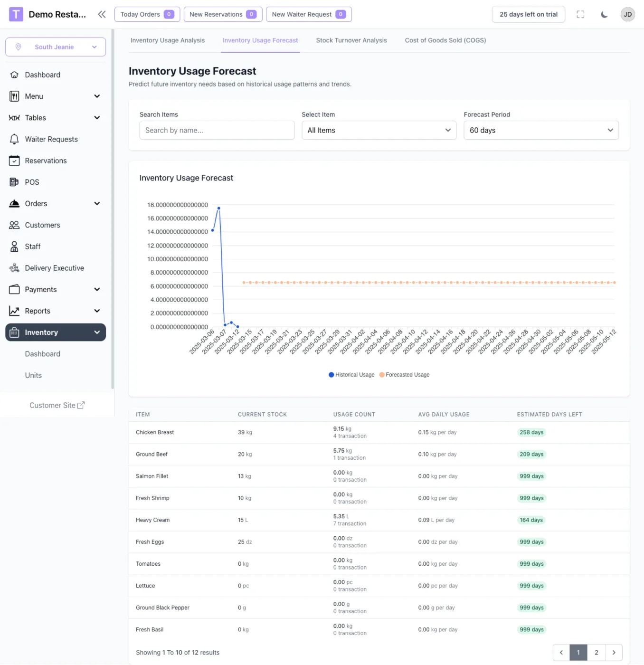Click the Demo Restaurant logo icon
This screenshot has height=665, width=644.
[16, 14]
